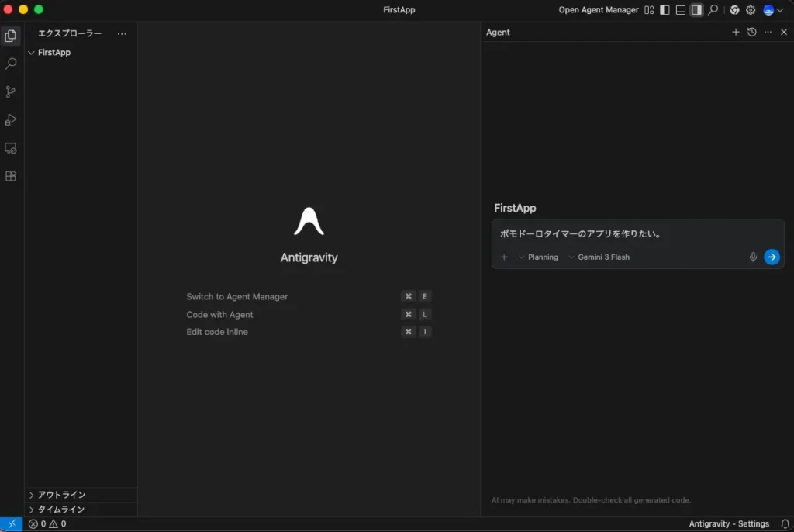Toggle the right Agent sidebar visibility
This screenshot has width=794, height=532.
tap(696, 10)
